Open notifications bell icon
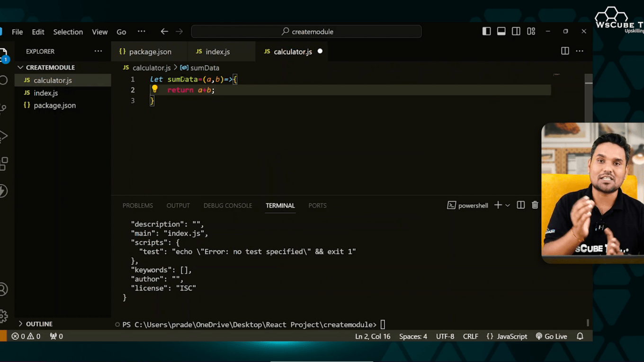 coord(580,336)
